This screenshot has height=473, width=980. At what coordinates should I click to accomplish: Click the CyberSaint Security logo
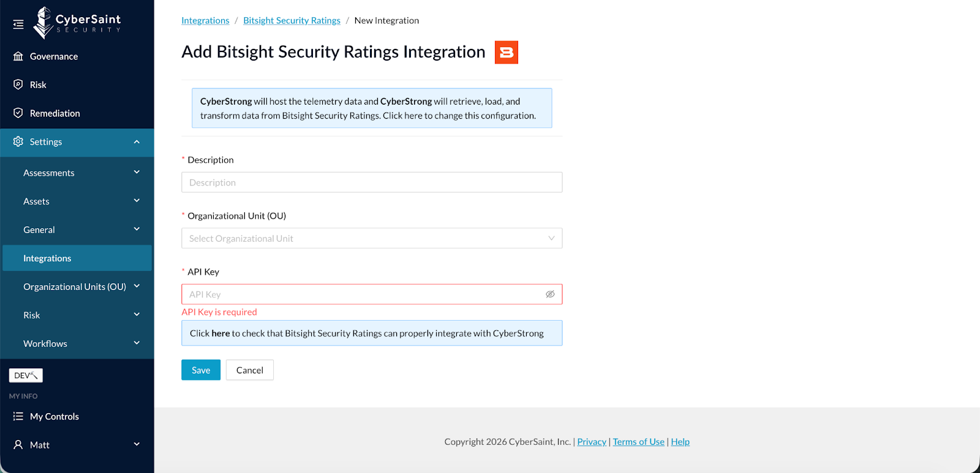[77, 23]
